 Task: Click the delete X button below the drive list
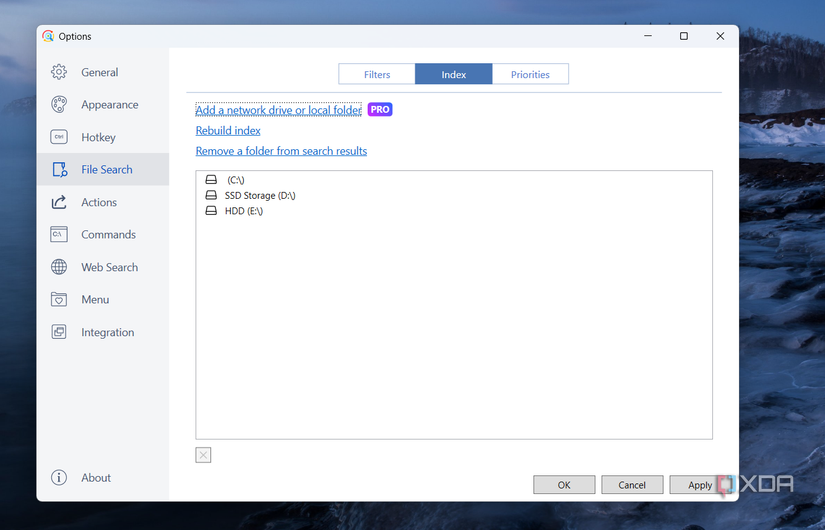tap(203, 455)
